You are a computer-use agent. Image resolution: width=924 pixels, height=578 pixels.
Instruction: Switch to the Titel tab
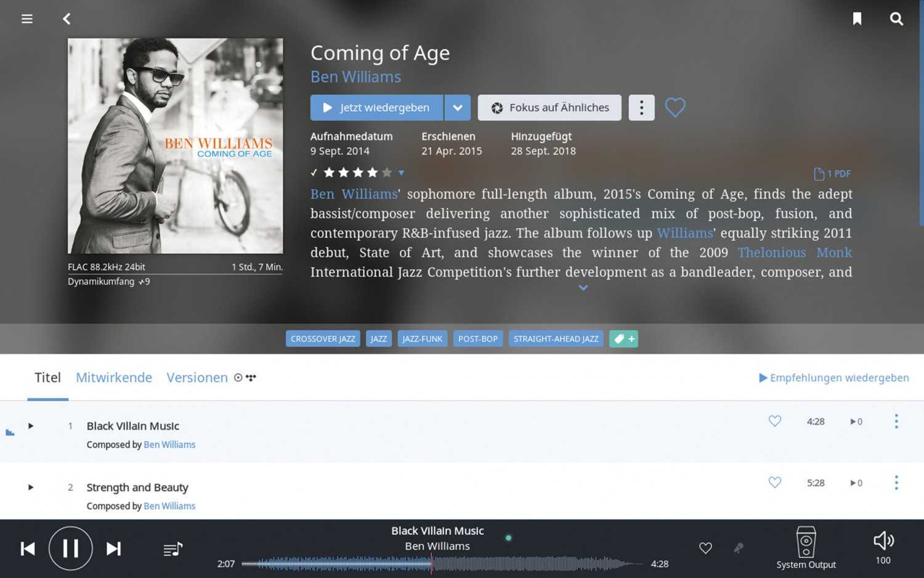tap(47, 378)
